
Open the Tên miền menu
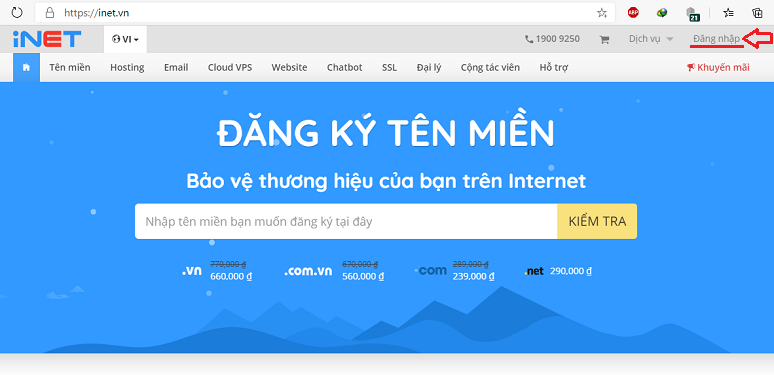click(70, 68)
